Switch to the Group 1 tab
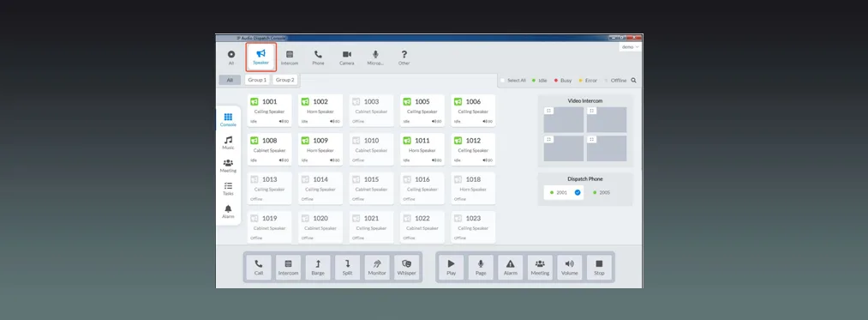The height and width of the screenshot is (320, 868). coord(257,80)
